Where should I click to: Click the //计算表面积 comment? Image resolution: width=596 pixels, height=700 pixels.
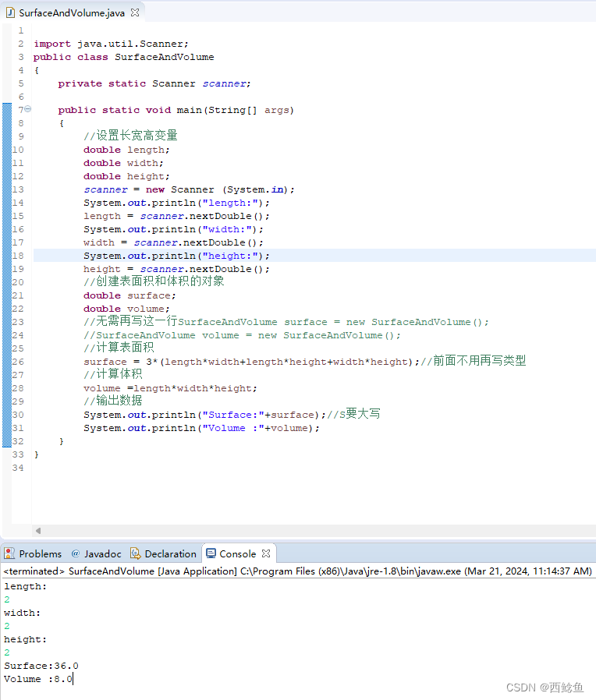click(119, 348)
